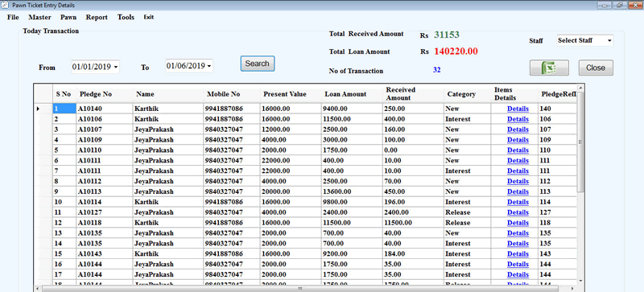The width and height of the screenshot is (644, 292).
Task: Open the To date picker dropdown
Action: (x=209, y=66)
